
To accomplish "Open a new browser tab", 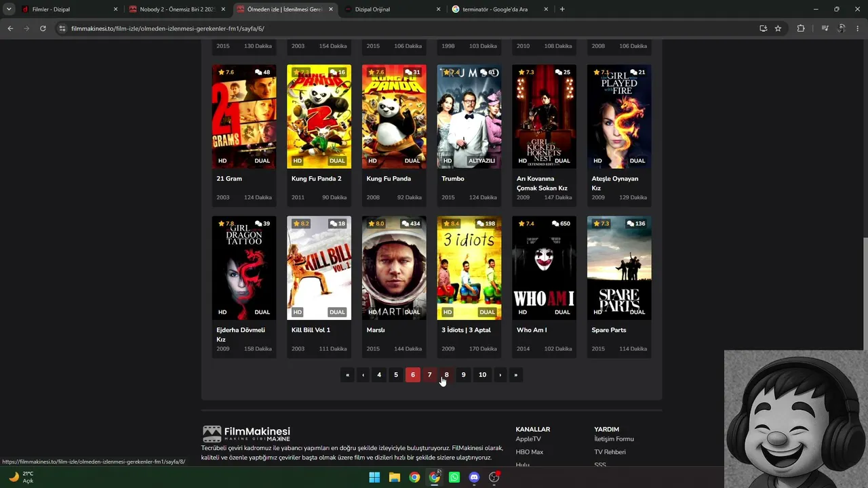I will point(562,9).
